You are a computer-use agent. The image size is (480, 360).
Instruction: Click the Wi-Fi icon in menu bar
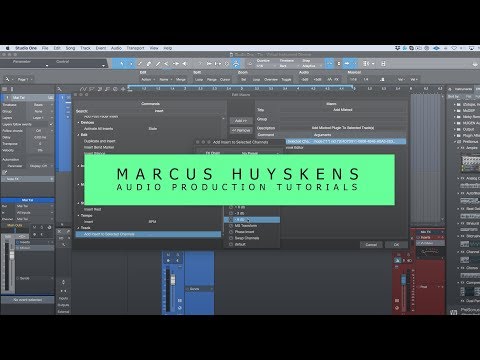coord(454,48)
